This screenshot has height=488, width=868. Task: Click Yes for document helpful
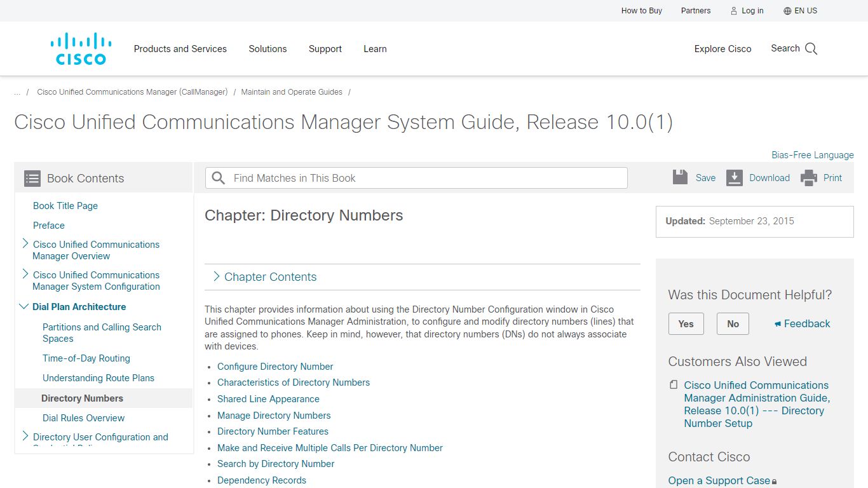686,324
